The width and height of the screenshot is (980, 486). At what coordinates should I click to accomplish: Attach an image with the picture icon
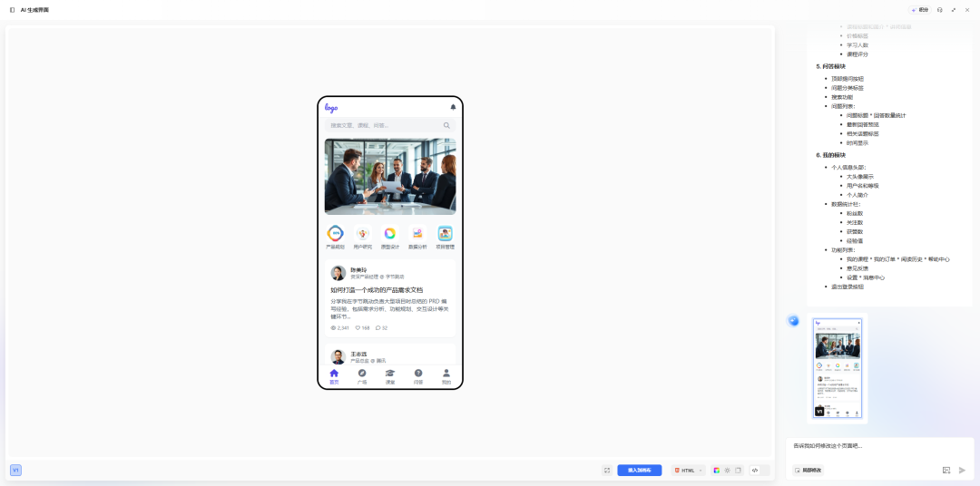coord(946,471)
